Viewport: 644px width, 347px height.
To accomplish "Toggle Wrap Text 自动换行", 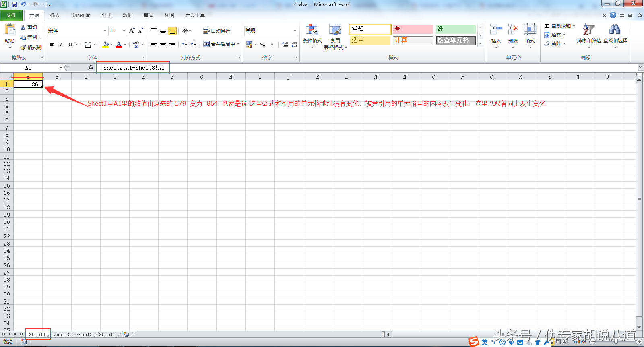I will pyautogui.click(x=217, y=31).
